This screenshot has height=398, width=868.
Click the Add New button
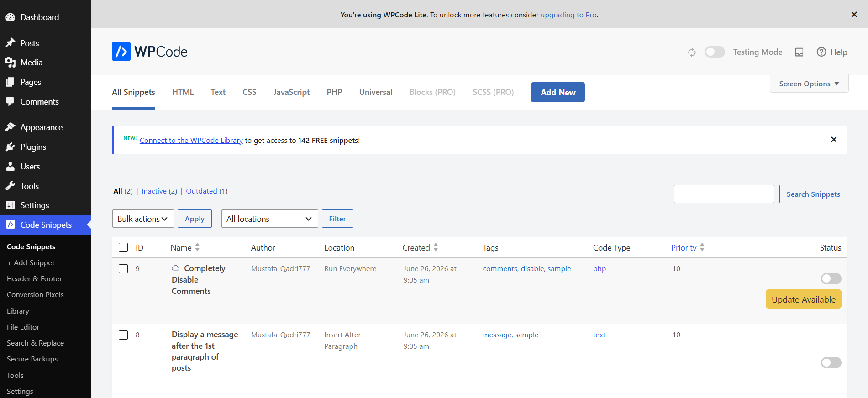(x=558, y=92)
